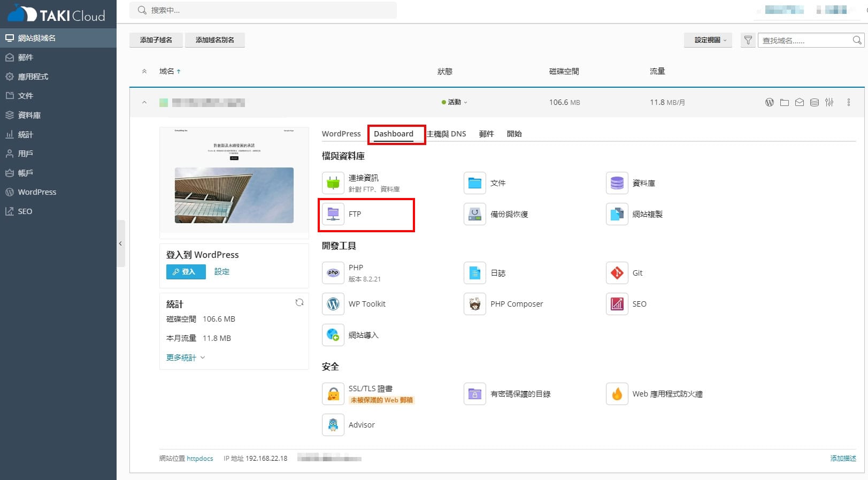Open the 活動 status dropdown
The image size is (868, 480).
point(455,102)
